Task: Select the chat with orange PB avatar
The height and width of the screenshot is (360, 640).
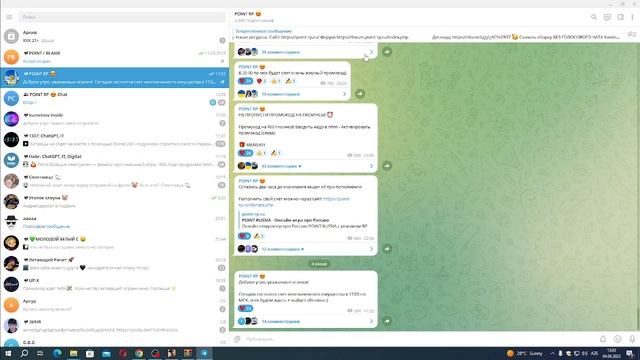Action: pyautogui.click(x=115, y=57)
